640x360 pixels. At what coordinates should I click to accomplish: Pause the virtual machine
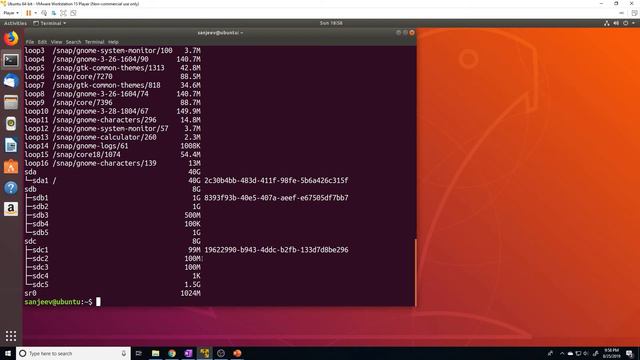[29, 13]
